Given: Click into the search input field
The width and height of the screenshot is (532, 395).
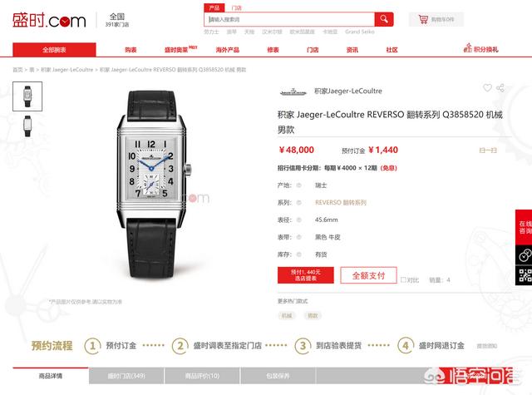Looking at the screenshot, I should (x=289, y=19).
